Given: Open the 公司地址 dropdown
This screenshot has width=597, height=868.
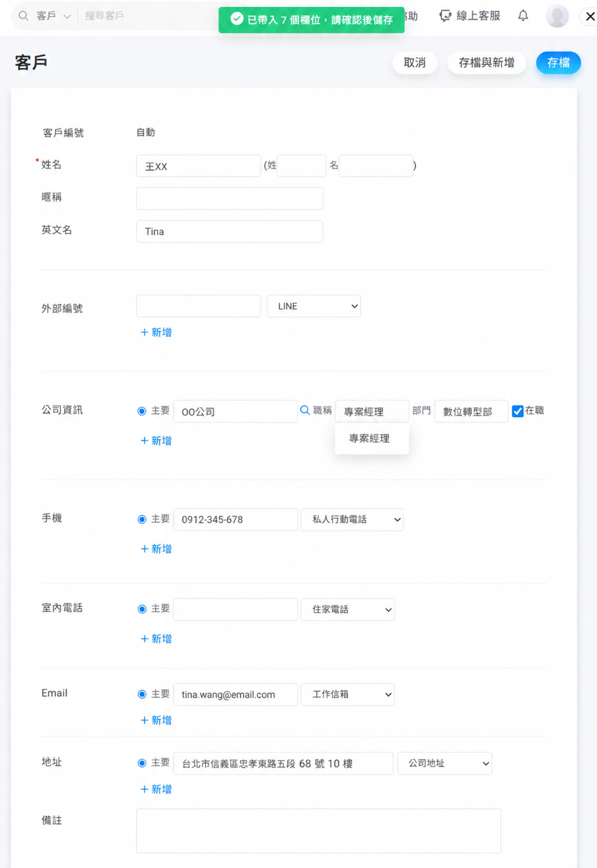Looking at the screenshot, I should (x=444, y=763).
